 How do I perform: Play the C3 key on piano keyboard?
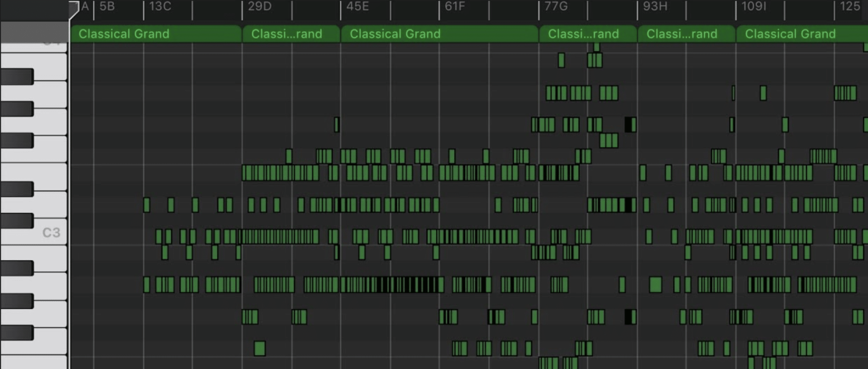51,233
